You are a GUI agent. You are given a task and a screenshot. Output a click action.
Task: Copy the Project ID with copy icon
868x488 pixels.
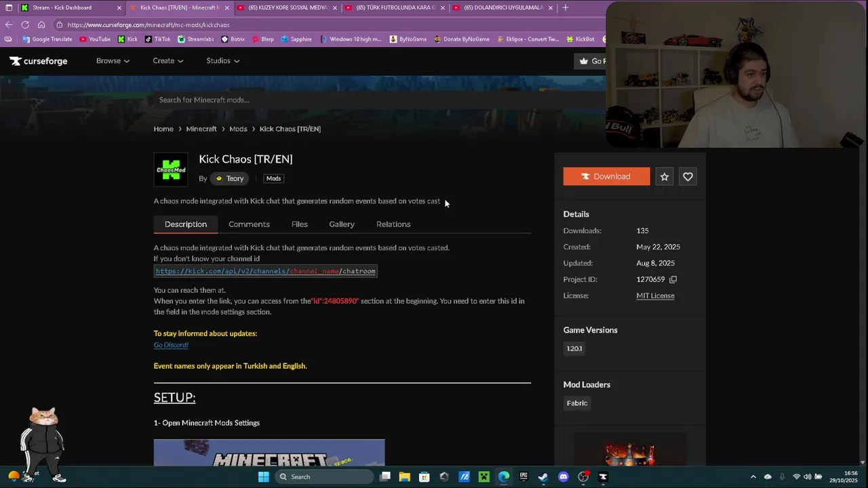point(673,279)
